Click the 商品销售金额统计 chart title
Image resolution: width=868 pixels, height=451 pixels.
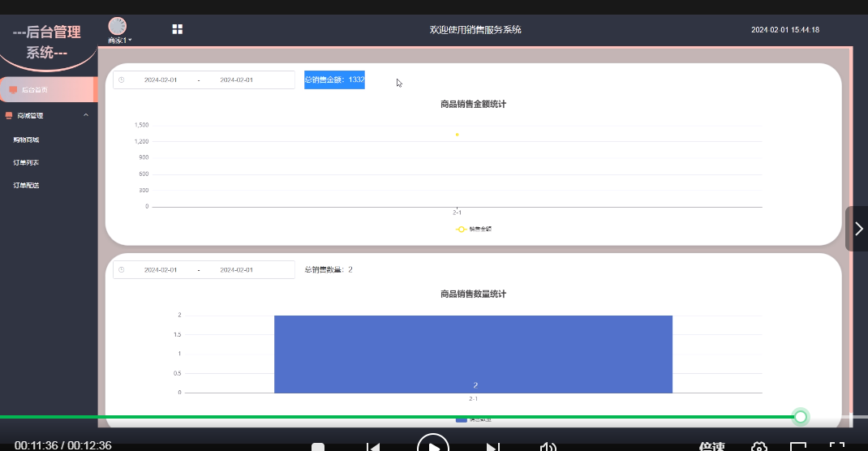tap(473, 104)
